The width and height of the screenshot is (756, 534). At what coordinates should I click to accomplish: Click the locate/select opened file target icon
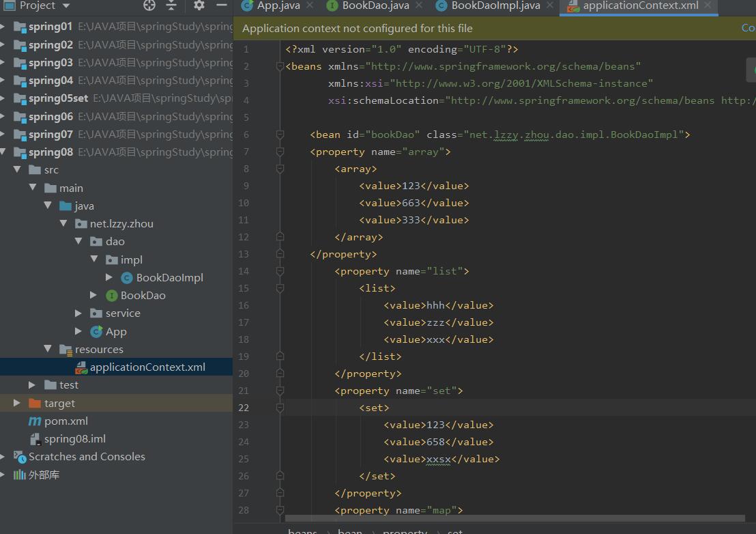[x=149, y=5]
